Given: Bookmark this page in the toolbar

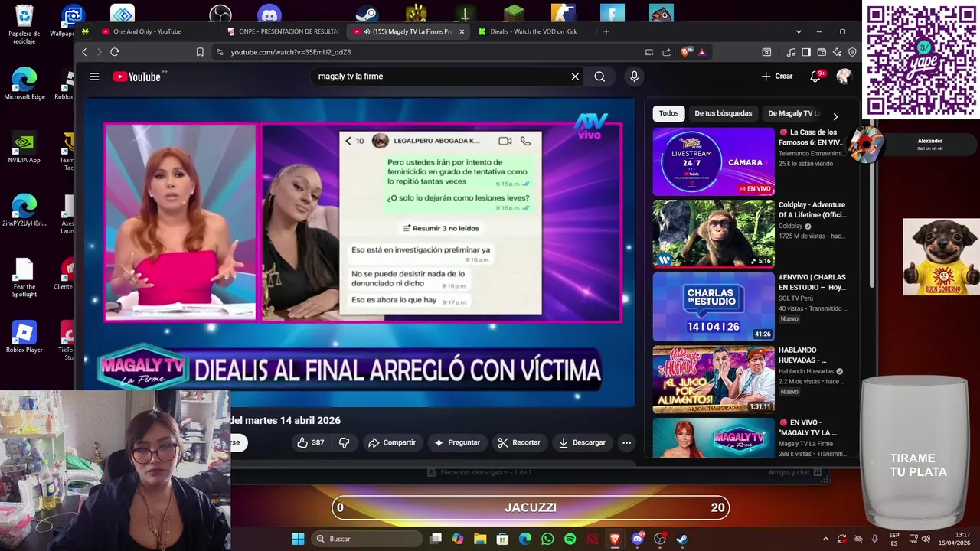Looking at the screenshot, I should [x=200, y=52].
